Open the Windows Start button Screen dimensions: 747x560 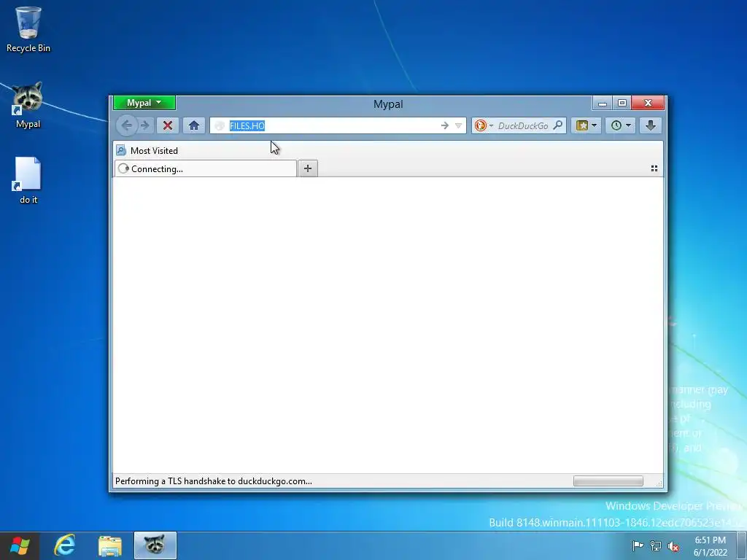click(x=20, y=545)
